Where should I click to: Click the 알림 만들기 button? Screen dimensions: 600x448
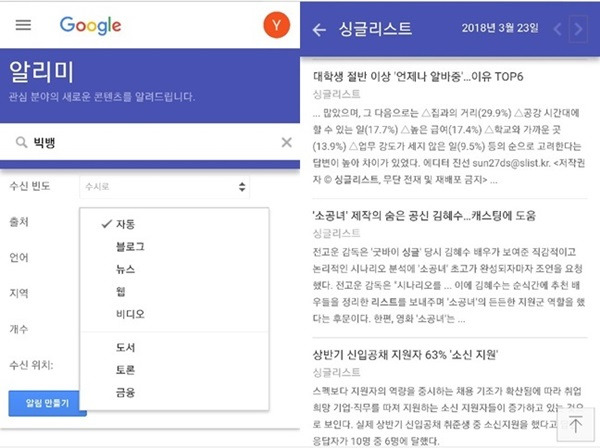(47, 403)
